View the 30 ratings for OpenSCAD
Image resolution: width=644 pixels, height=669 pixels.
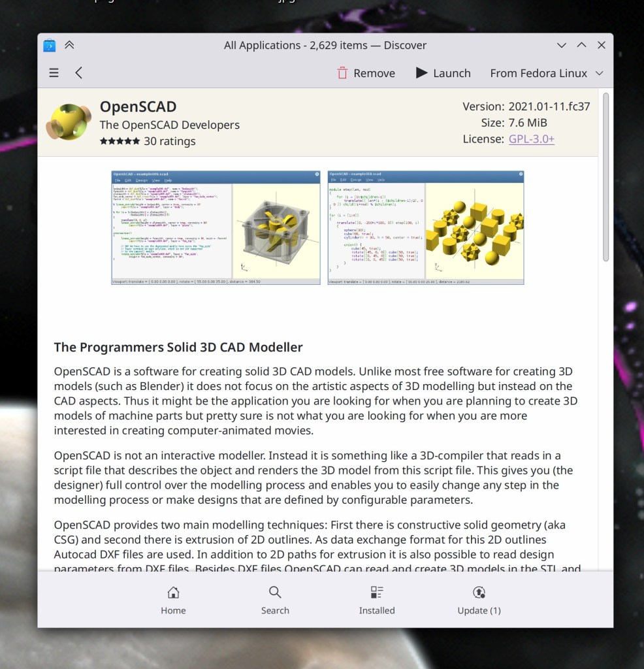pos(172,141)
